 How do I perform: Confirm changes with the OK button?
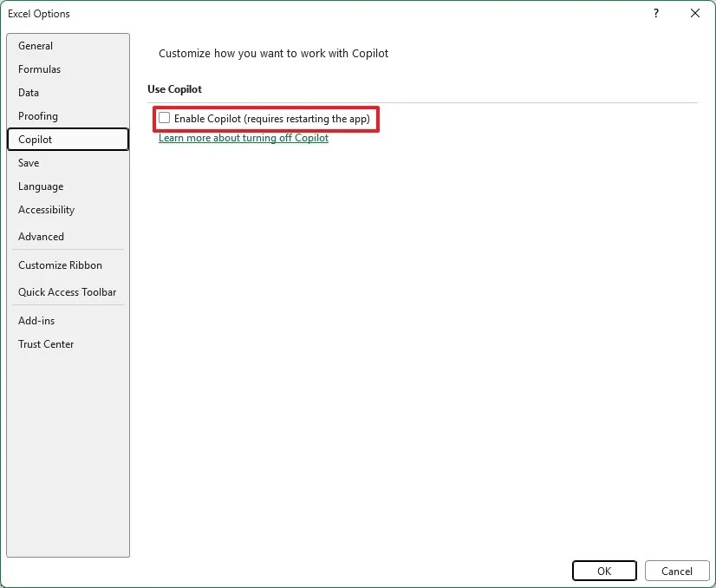point(604,571)
